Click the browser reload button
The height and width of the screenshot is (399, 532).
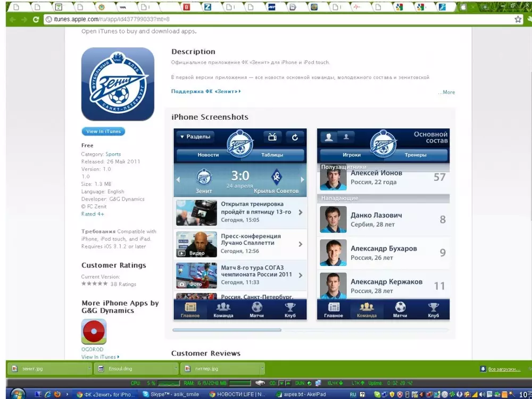(x=36, y=19)
